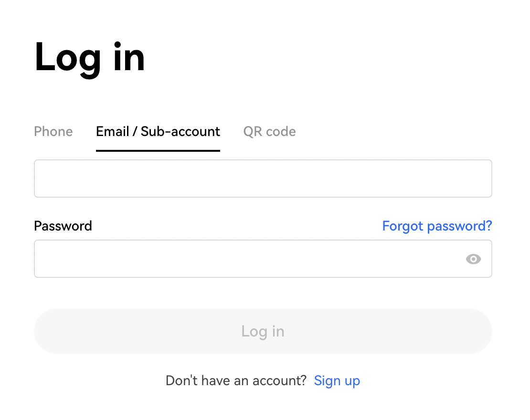Viewport: 530px width, 420px height.
Task: Show the typed password via eye icon
Action: coord(473,259)
